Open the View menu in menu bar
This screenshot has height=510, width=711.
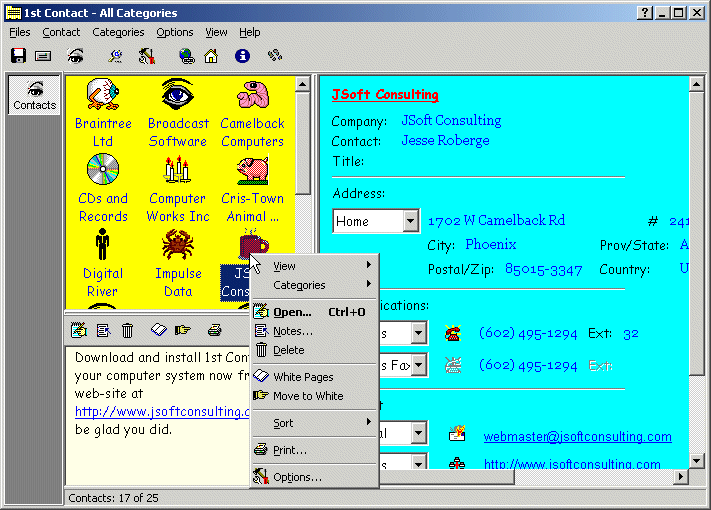pos(216,32)
